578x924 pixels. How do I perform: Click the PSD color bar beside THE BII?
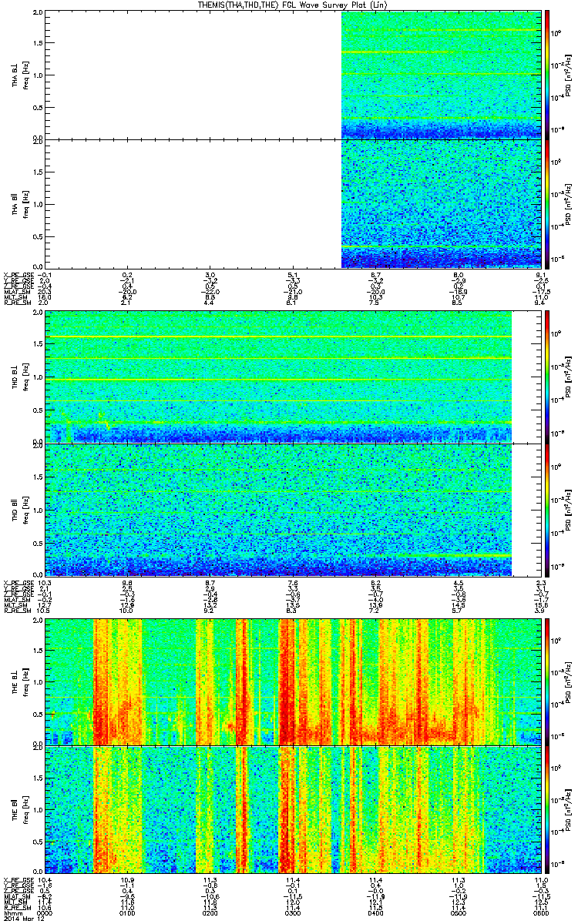click(x=547, y=808)
